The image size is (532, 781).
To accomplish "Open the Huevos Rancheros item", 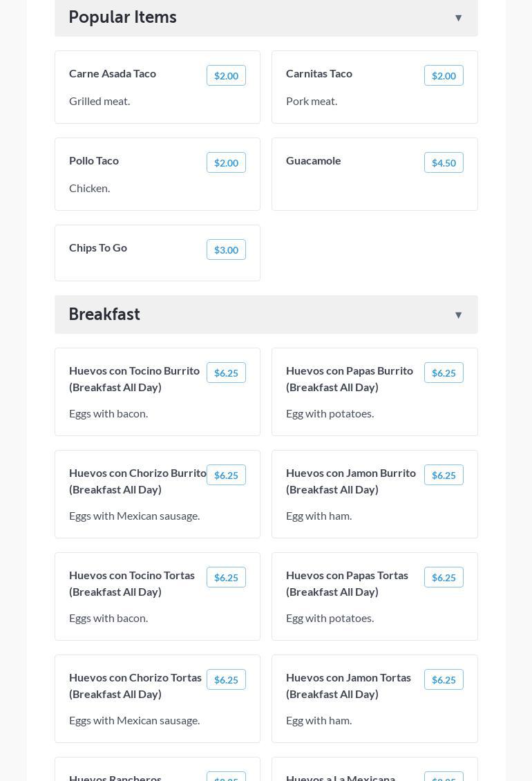I will tap(115, 777).
